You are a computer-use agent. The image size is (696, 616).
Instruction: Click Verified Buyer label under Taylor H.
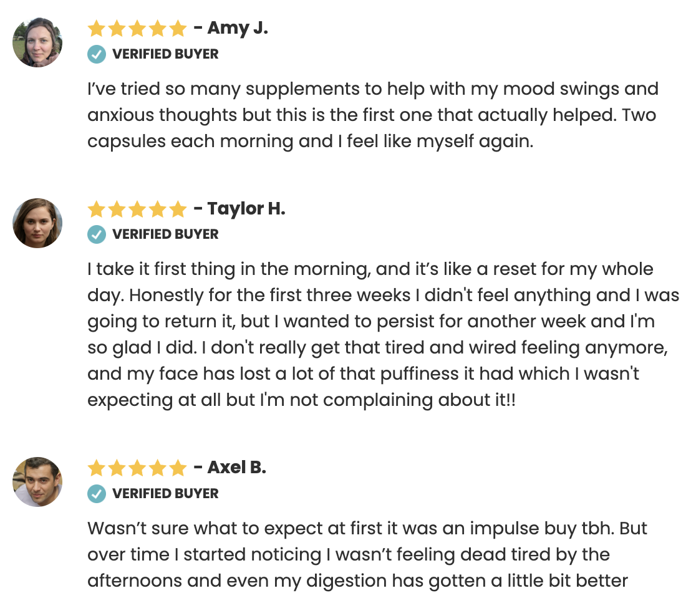[165, 234]
